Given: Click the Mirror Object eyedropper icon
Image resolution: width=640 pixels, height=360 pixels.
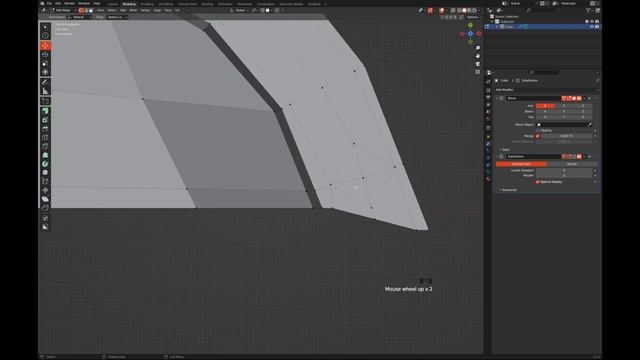Looking at the screenshot, I should pyautogui.click(x=589, y=124).
